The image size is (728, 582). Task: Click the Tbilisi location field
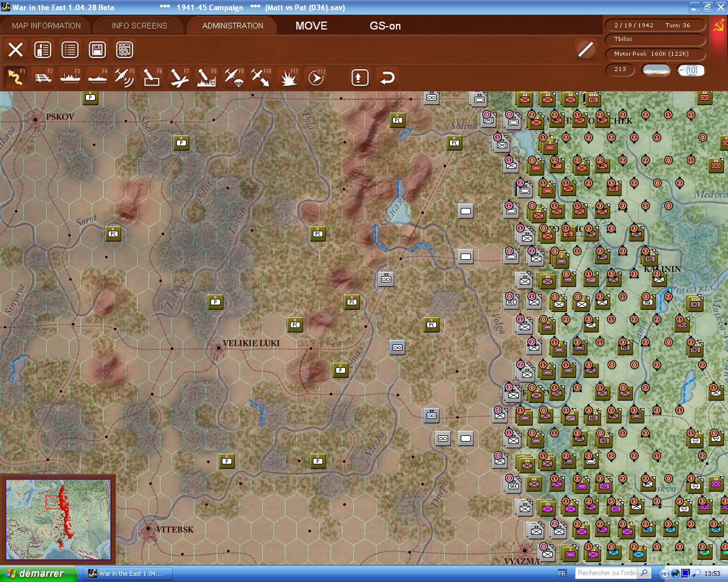point(656,39)
